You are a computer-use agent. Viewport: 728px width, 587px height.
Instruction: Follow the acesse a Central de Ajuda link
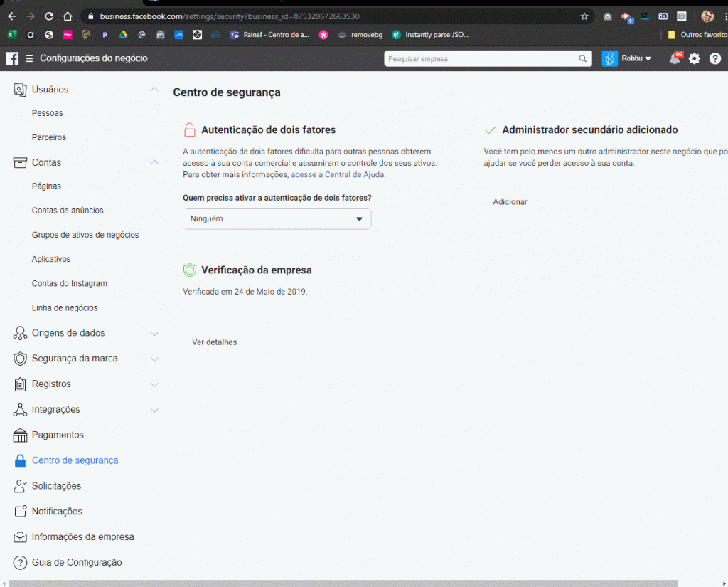coord(338,174)
